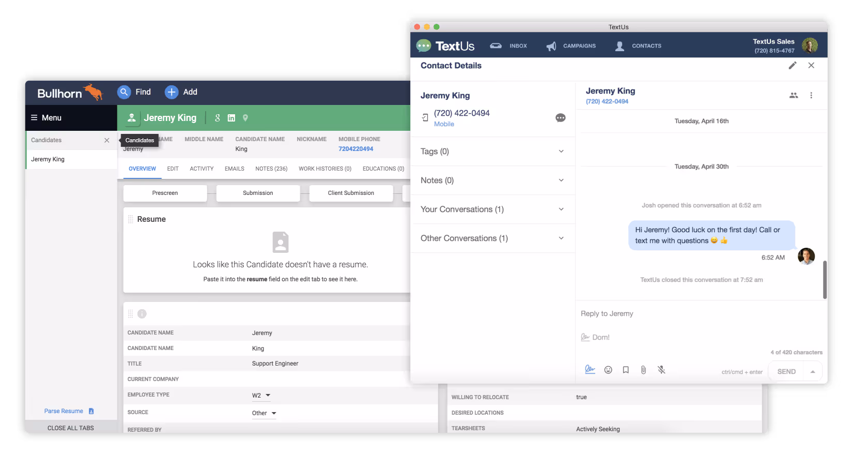Open the Notes (236) tab
Viewport: 868px width, 455px height.
pyautogui.click(x=271, y=169)
